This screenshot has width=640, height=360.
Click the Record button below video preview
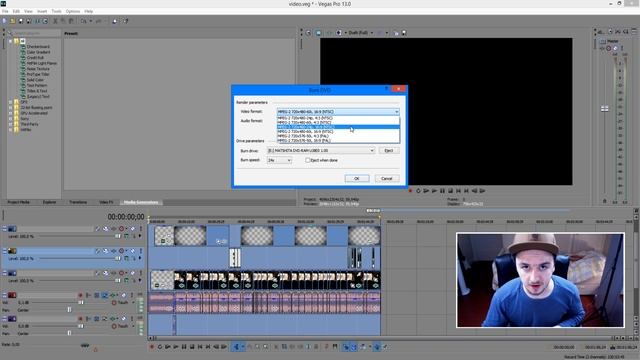coord(410,191)
